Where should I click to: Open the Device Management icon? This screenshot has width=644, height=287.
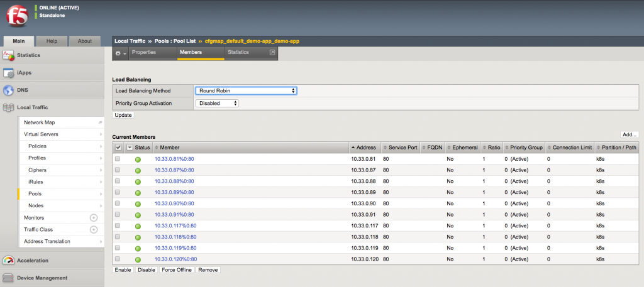click(x=8, y=278)
